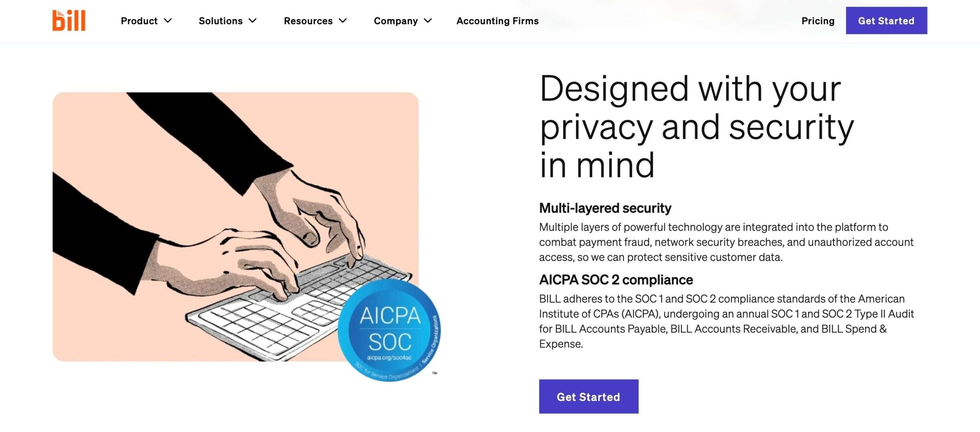Image resolution: width=980 pixels, height=432 pixels.
Task: Click the purple Get Started button below the text
Action: tap(588, 396)
